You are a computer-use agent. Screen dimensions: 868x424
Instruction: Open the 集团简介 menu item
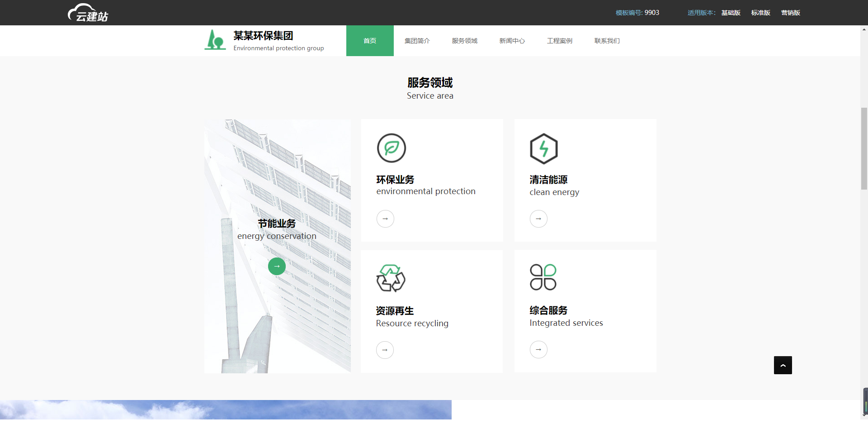pyautogui.click(x=417, y=41)
